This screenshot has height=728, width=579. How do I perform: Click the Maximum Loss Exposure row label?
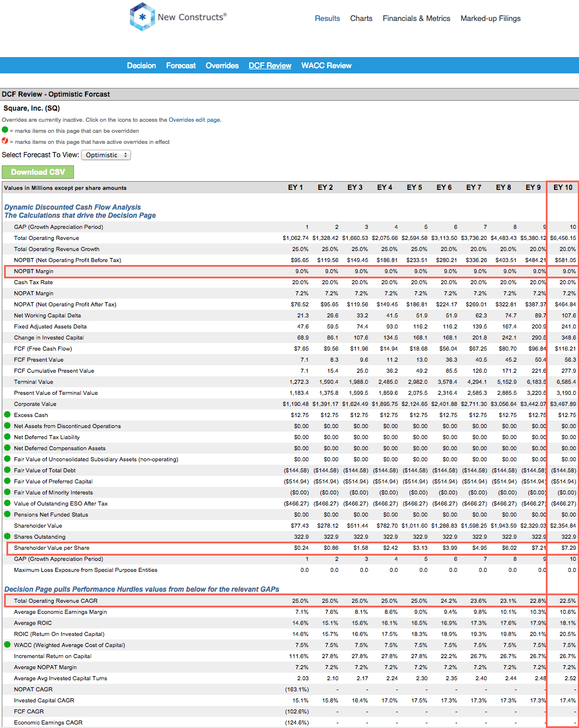[x=86, y=570]
